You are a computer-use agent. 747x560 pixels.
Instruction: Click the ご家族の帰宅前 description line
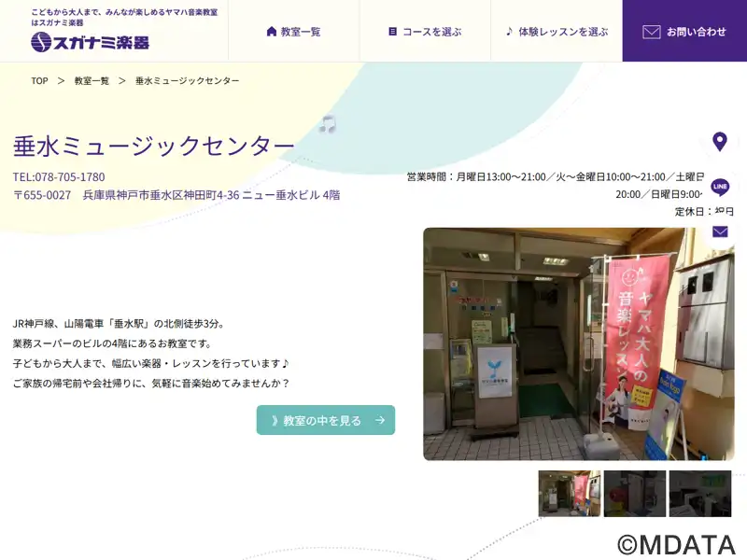click(151, 384)
